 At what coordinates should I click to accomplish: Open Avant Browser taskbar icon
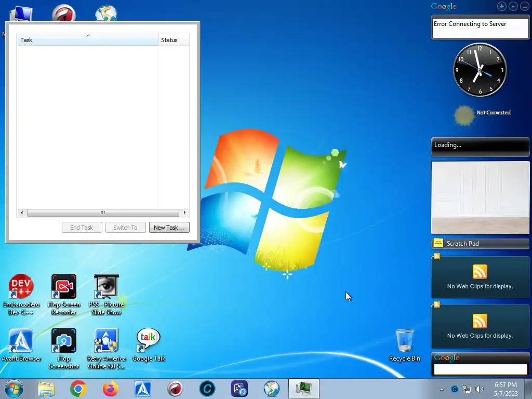(143, 389)
